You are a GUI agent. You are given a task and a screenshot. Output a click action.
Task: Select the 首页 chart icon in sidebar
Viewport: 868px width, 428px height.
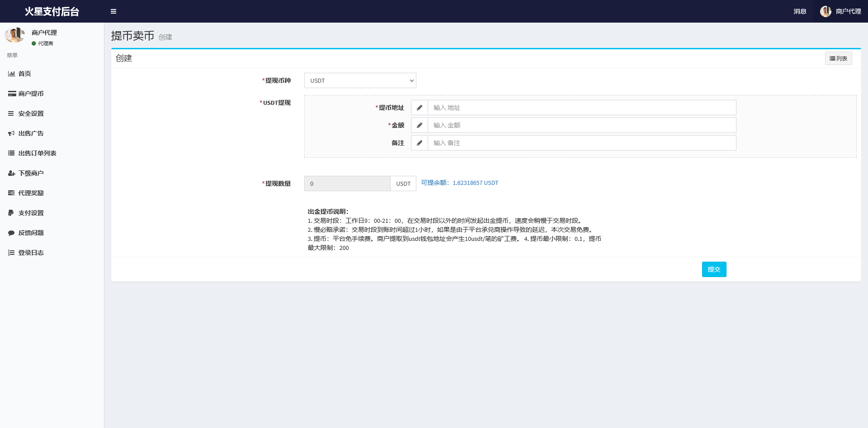(12, 74)
